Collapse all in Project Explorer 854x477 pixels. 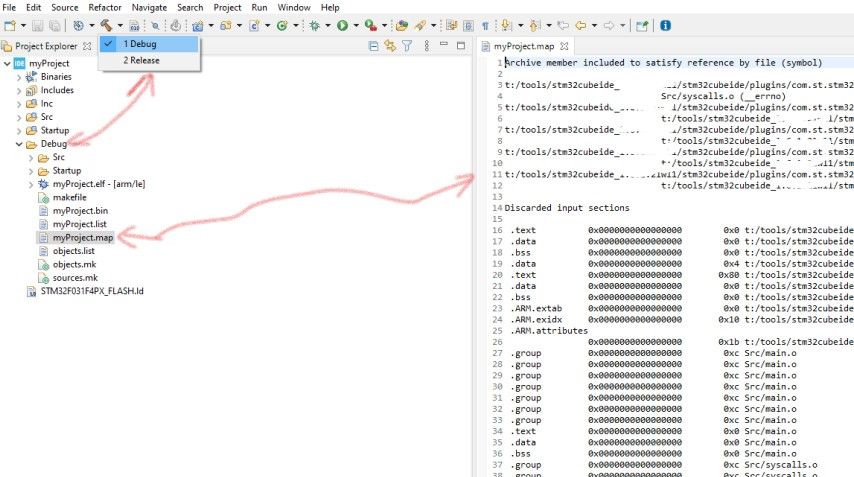point(373,46)
